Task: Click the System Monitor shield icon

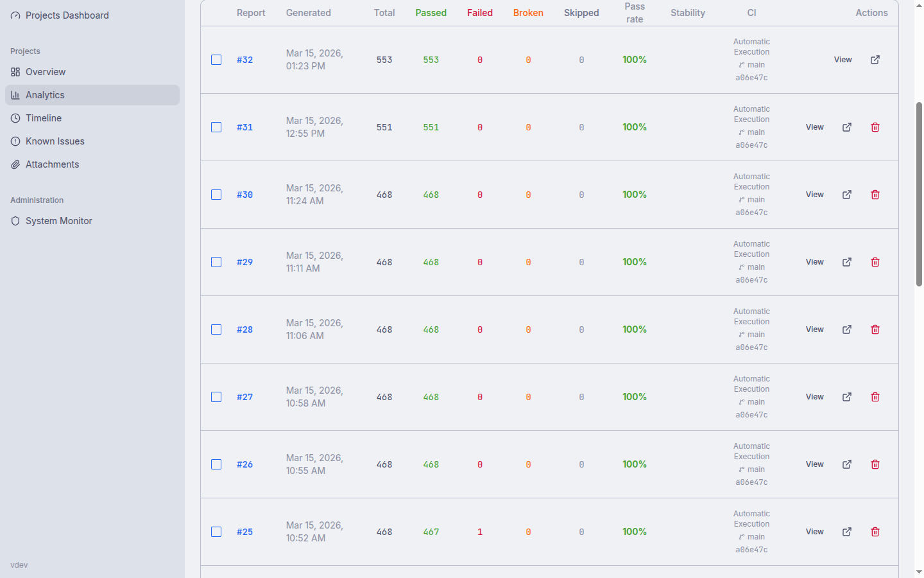Action: coord(15,221)
